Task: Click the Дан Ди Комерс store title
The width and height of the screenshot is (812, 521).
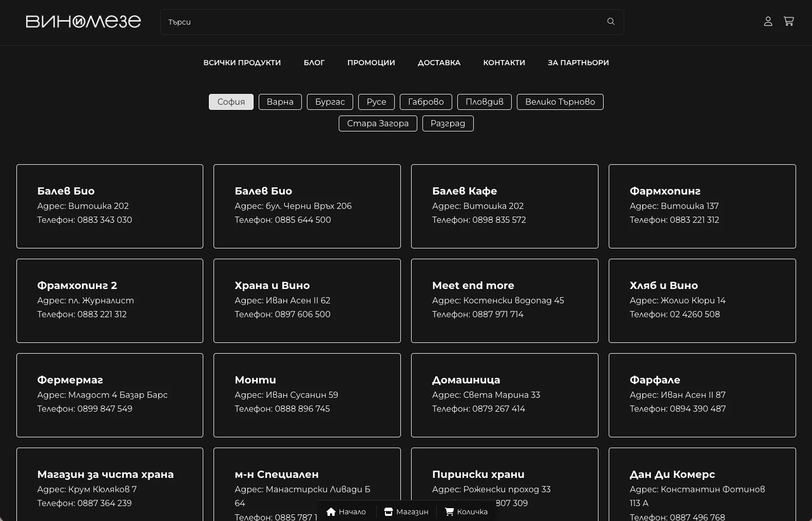Action: pyautogui.click(x=672, y=474)
